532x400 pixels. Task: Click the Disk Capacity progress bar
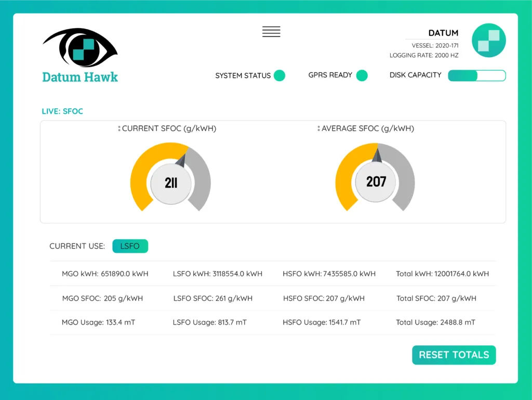[476, 75]
